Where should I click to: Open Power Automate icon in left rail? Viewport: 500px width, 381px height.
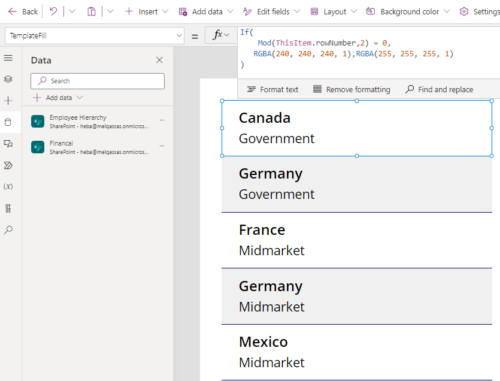8,165
